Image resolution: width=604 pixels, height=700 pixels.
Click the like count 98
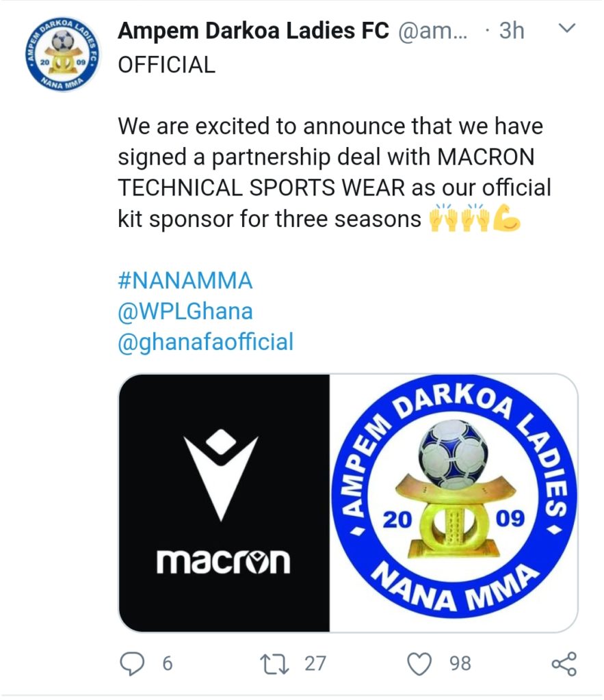(460, 663)
